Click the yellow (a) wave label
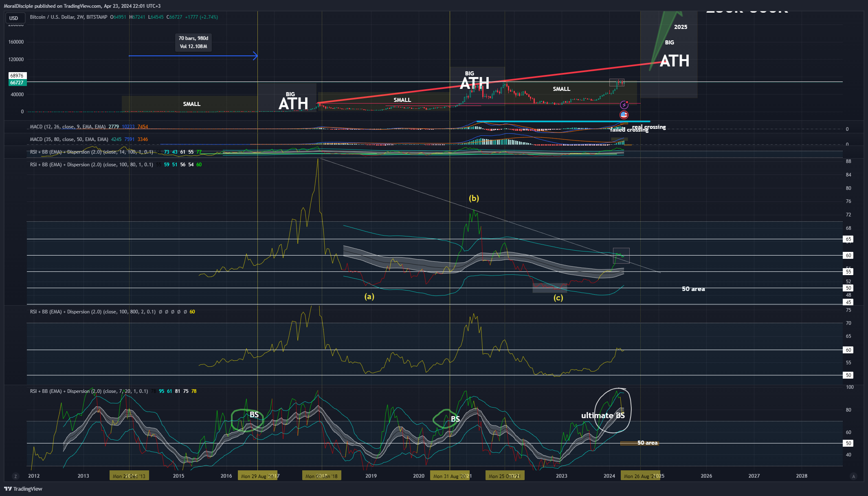This screenshot has height=496, width=868. (x=369, y=296)
